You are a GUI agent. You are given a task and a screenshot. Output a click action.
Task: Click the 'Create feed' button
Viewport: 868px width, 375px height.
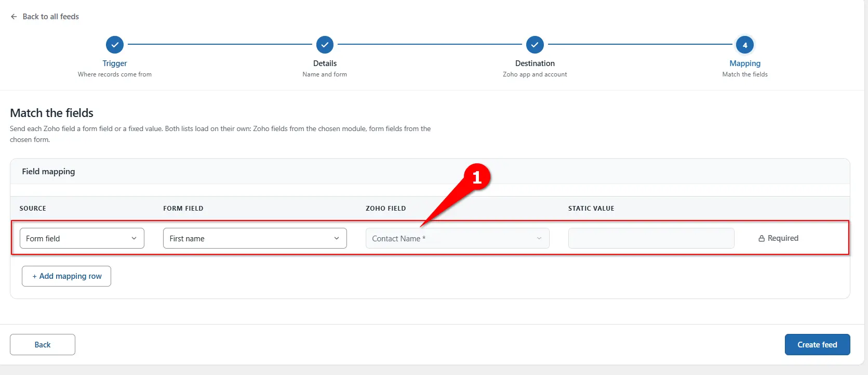pyautogui.click(x=817, y=344)
